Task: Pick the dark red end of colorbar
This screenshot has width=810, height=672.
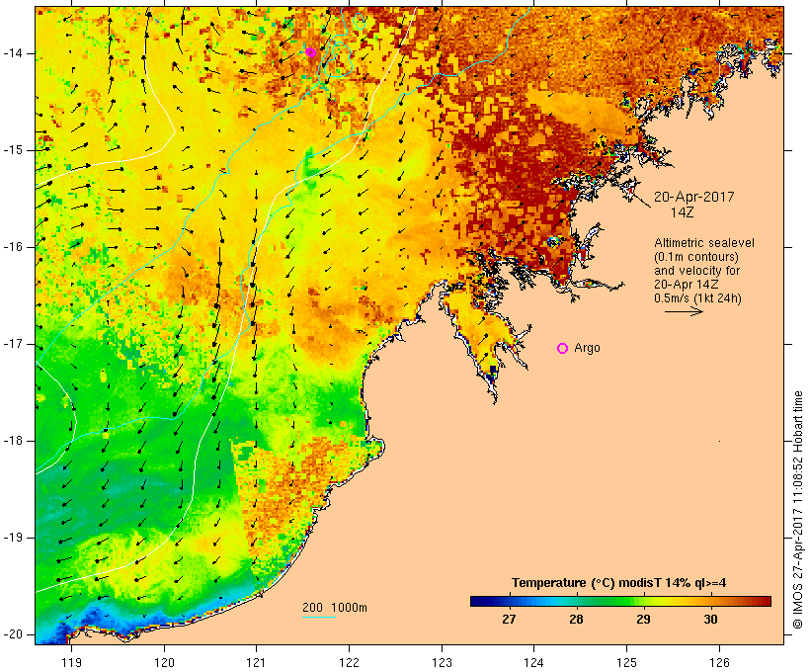Action: (x=765, y=601)
